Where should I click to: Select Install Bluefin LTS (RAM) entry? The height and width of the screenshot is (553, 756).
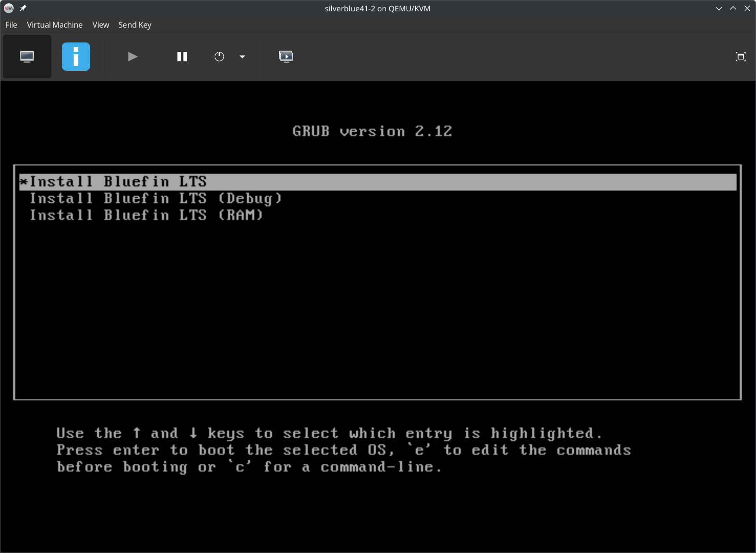[146, 215]
